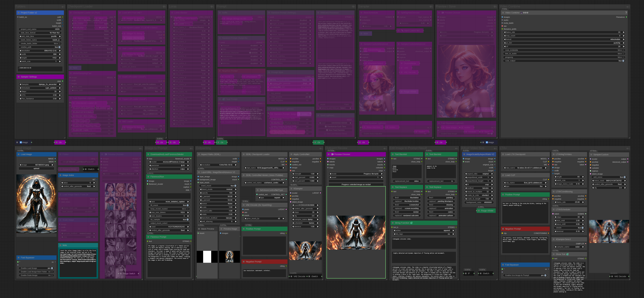Collapse the Video Combine node via its title dot
Image resolution: width=644 pixels, height=298 pixels.
pyautogui.click(x=503, y=13)
